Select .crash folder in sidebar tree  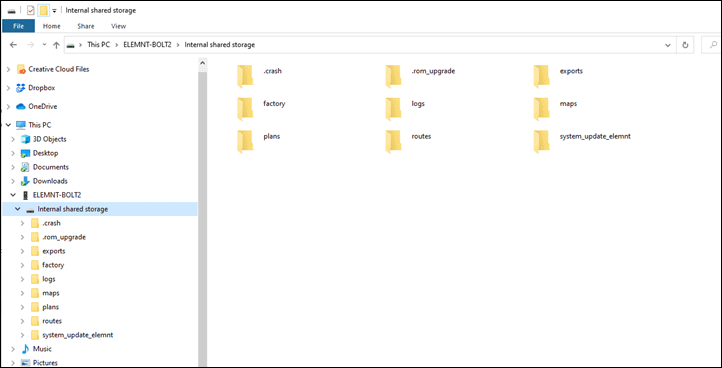click(x=51, y=223)
